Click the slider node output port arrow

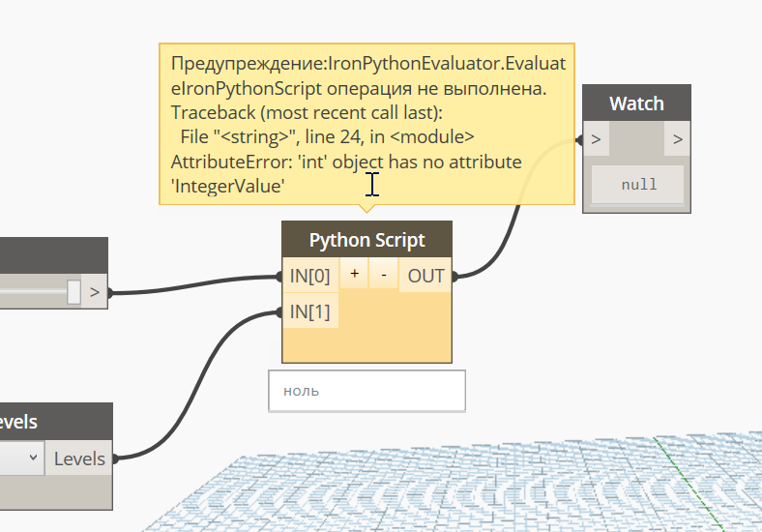coord(95,292)
